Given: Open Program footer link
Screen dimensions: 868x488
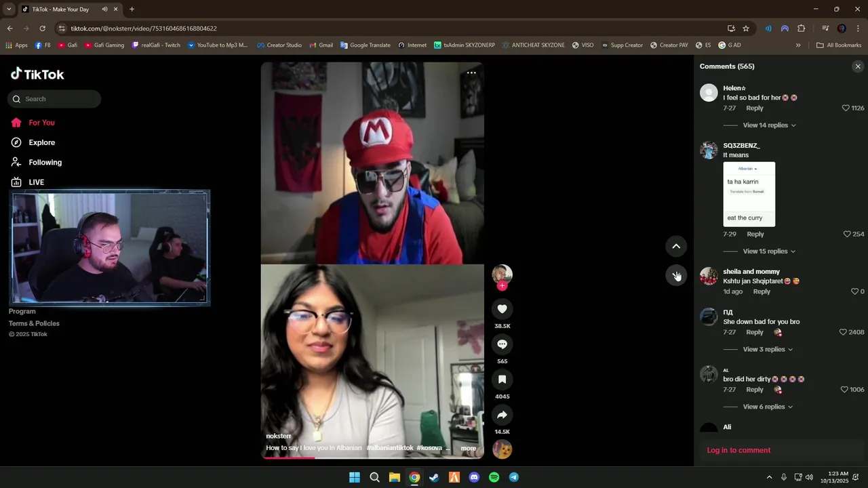Looking at the screenshot, I should pyautogui.click(x=22, y=312).
